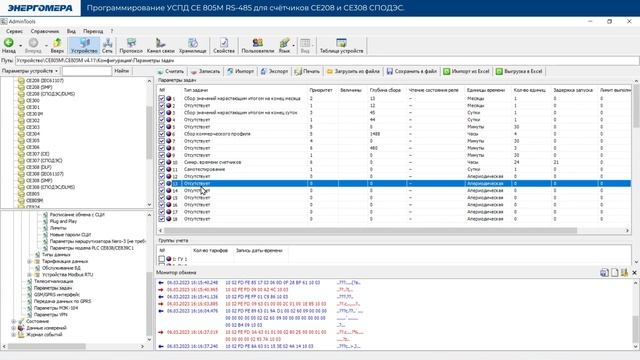Open the Вид menu
The width and height of the screenshot is (640, 360).
coord(71,31)
